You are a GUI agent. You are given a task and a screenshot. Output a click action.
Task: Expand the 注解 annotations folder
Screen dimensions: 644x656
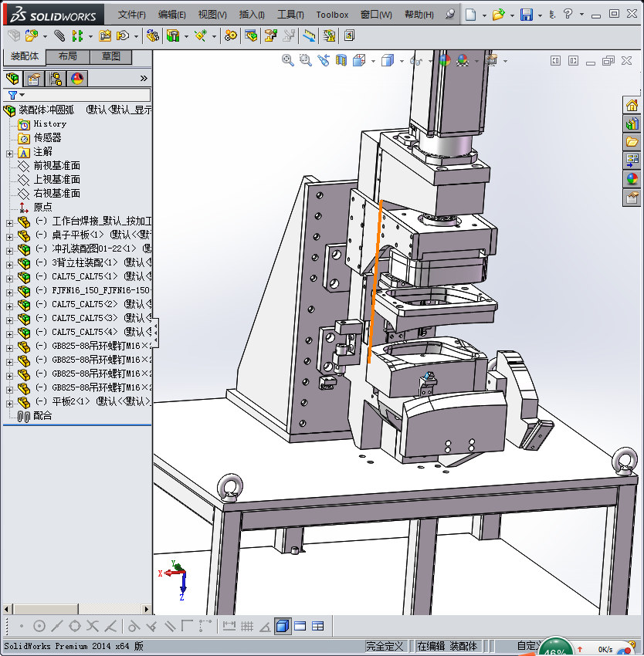tap(9, 152)
